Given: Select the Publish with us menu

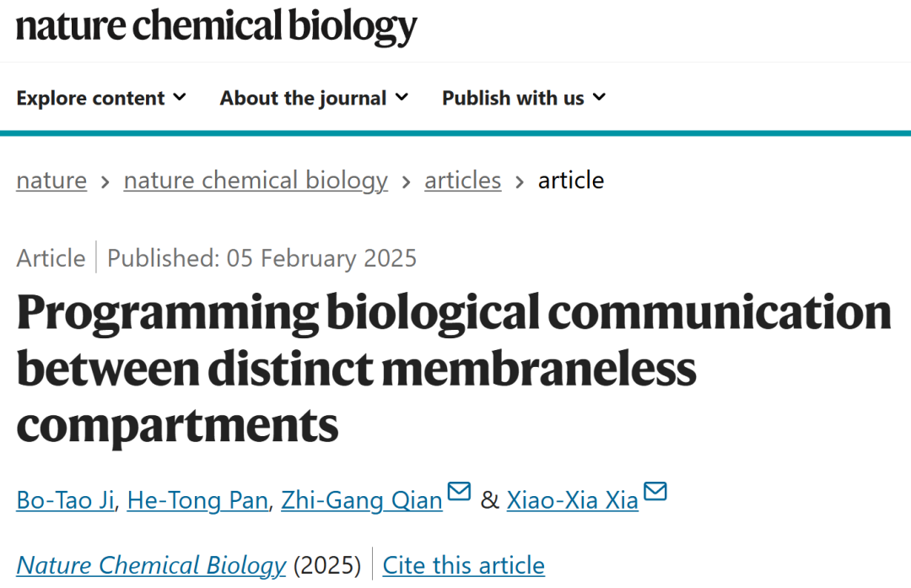Looking at the screenshot, I should click(513, 98).
